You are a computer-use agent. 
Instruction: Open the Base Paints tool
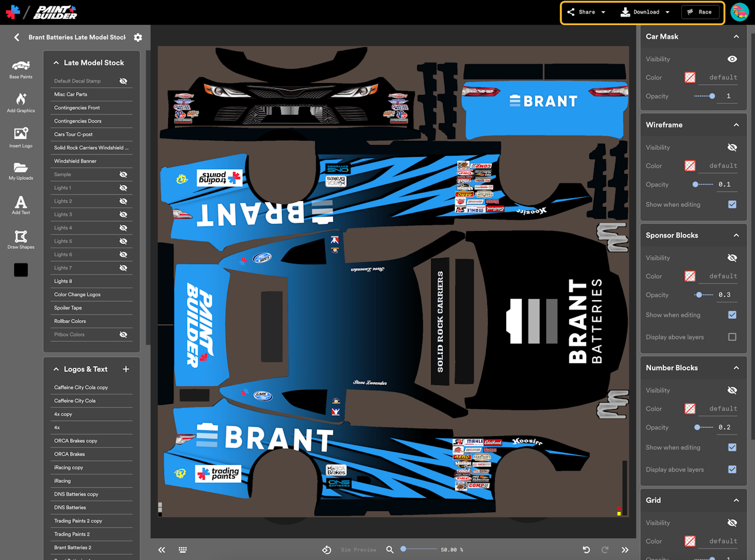pos(21,68)
